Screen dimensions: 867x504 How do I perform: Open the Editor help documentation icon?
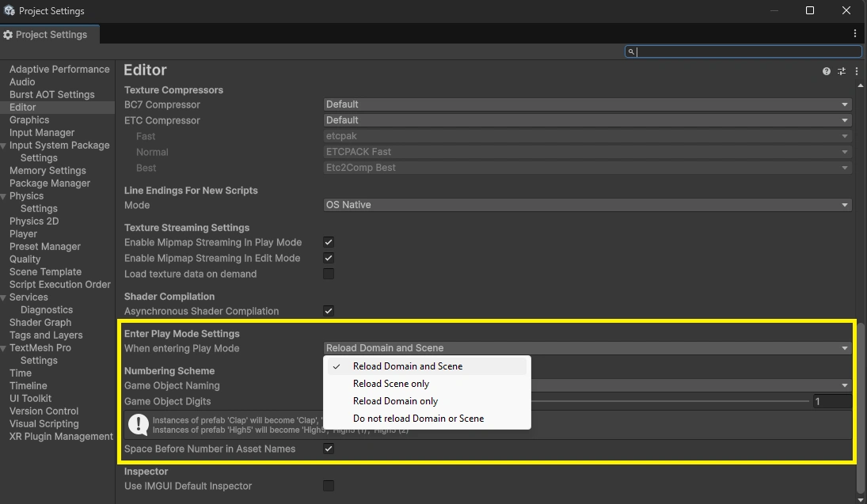(827, 71)
